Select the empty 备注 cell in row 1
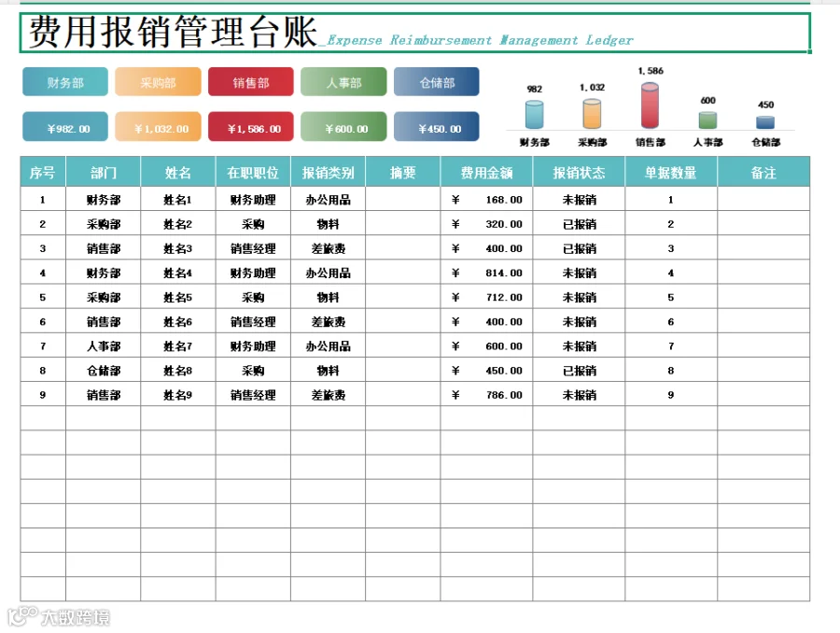Screen dimensions: 840x633 (x=763, y=200)
